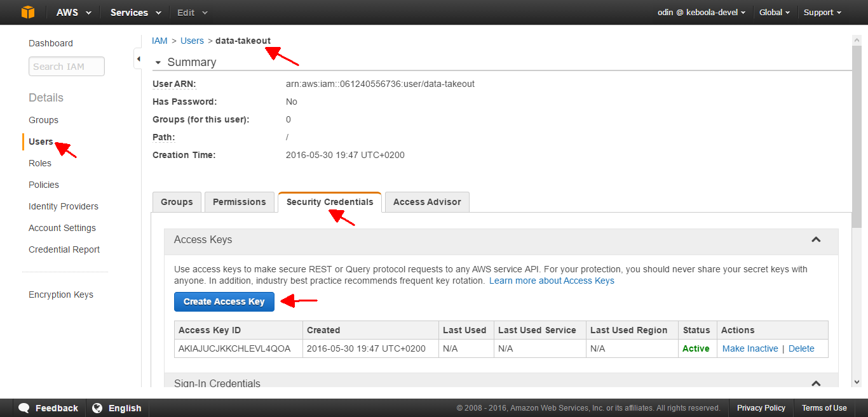This screenshot has width=868, height=417.
Task: Click the English language button
Action: [117, 408]
